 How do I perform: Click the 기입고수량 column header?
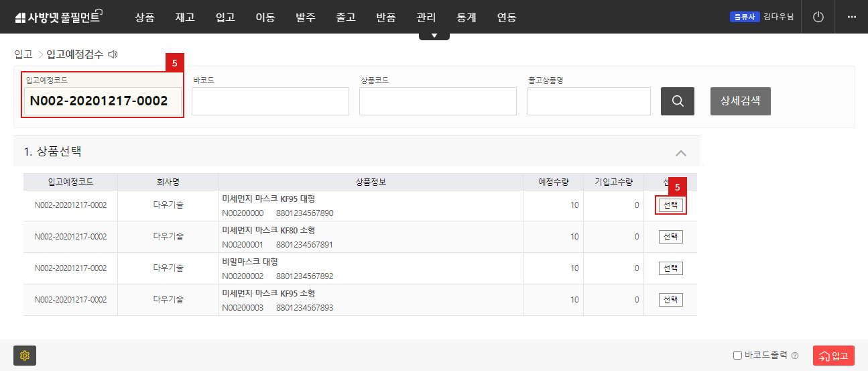613,182
